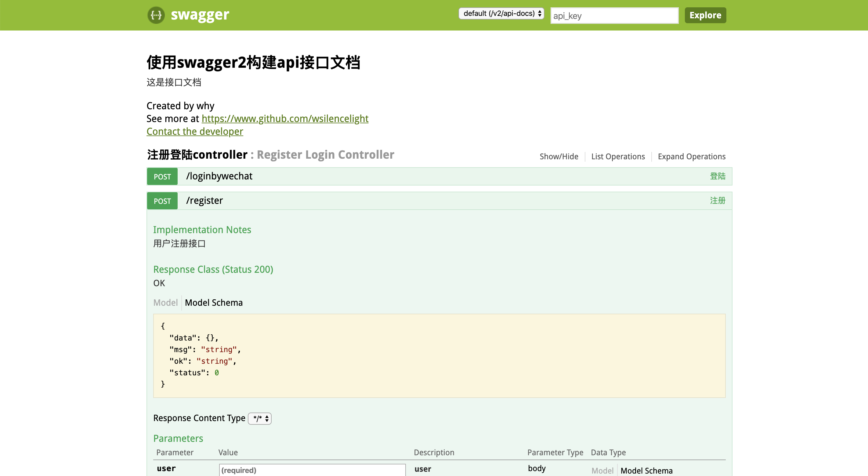Screen dimensions: 868x476
Task: Switch to the Model tab under Response Class
Action: point(165,302)
